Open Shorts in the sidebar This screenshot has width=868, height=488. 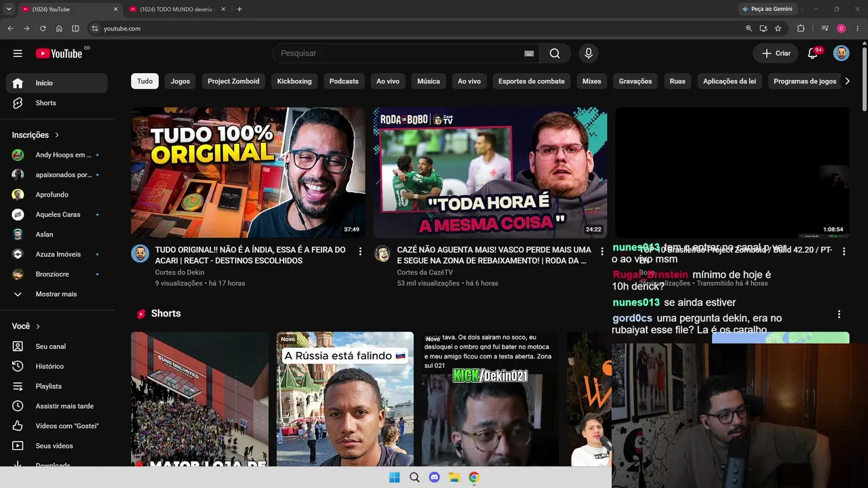(x=57, y=103)
